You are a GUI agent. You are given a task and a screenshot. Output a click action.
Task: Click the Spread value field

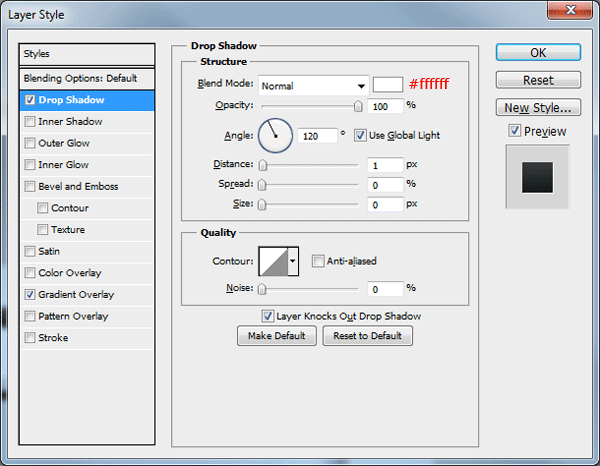coord(385,185)
